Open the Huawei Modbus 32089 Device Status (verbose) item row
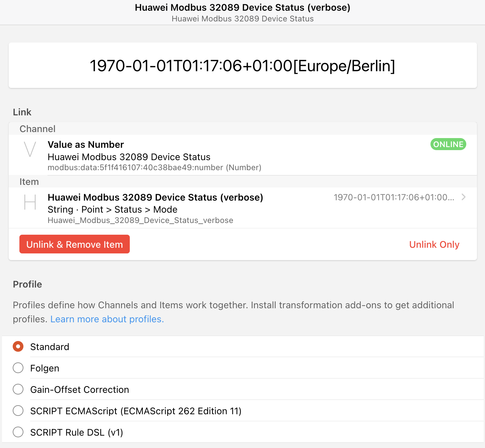The width and height of the screenshot is (485, 448). tap(242, 208)
